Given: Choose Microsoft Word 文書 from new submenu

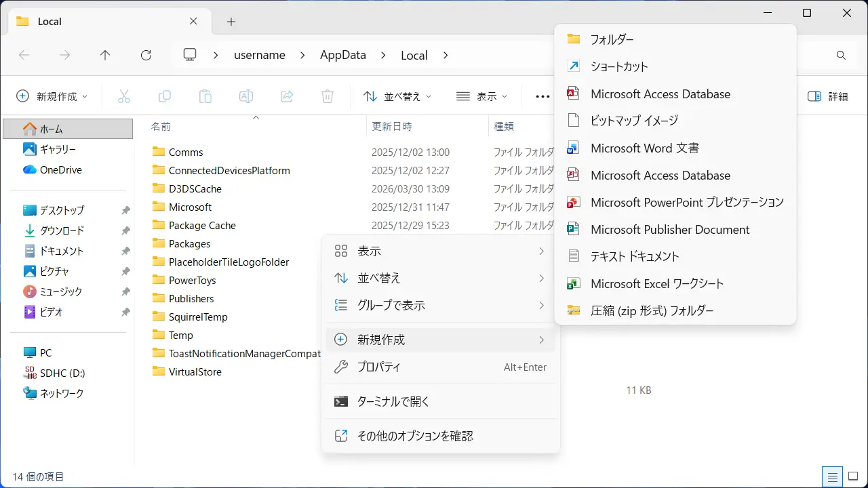Looking at the screenshot, I should [x=644, y=148].
